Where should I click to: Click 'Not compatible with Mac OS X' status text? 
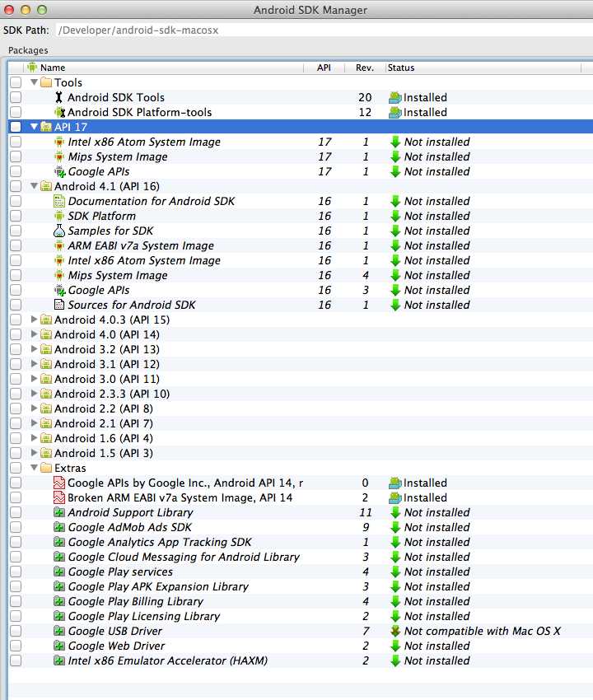(x=483, y=631)
